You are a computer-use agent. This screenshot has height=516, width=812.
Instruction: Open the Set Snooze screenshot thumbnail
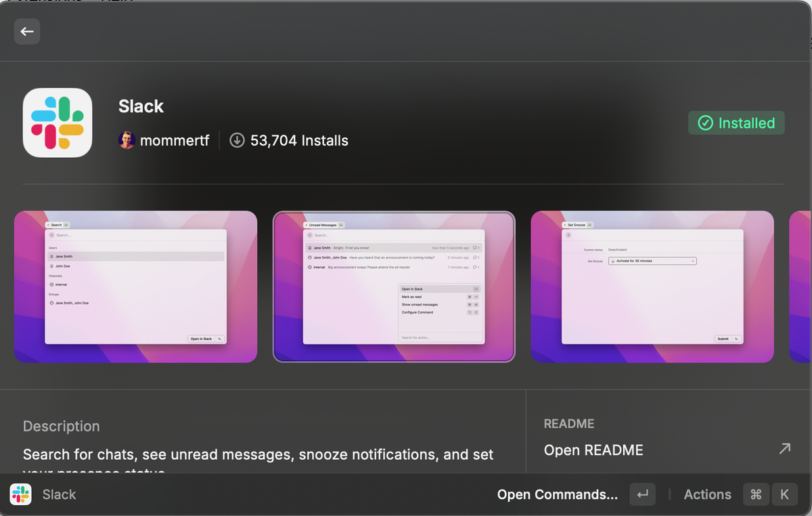pos(652,287)
